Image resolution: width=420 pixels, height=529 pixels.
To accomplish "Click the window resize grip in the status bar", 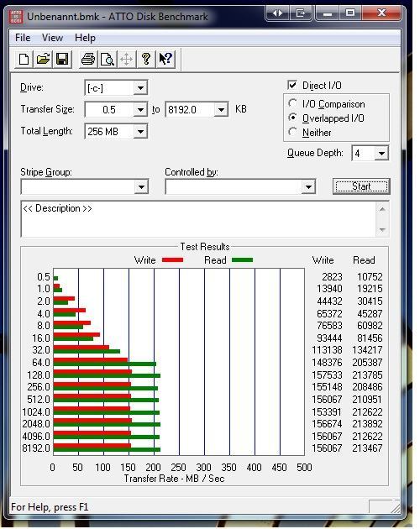I will click(395, 508).
